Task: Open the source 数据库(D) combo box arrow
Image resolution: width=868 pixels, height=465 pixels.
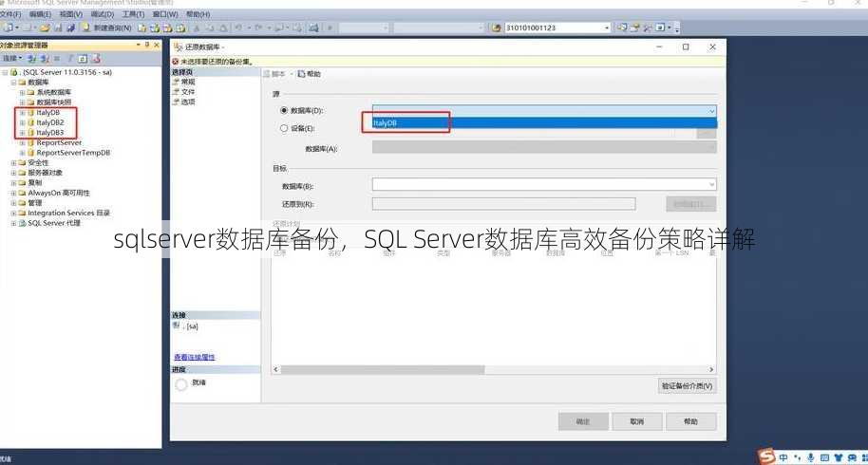Action: click(x=711, y=111)
